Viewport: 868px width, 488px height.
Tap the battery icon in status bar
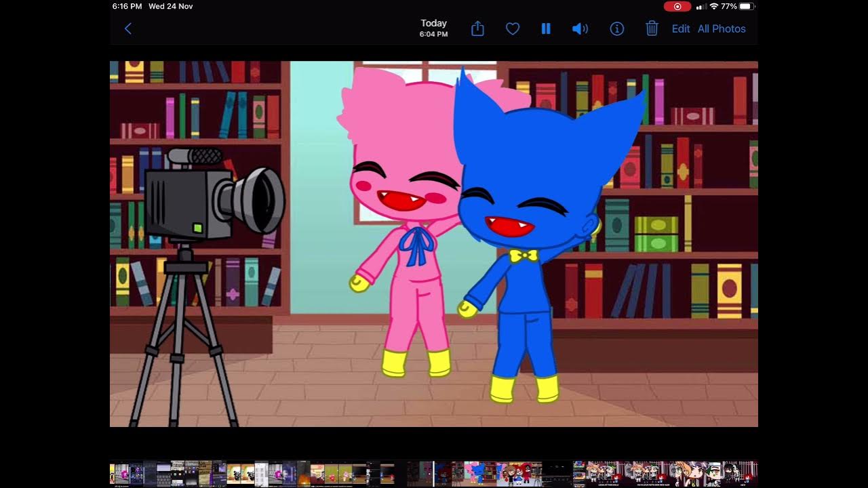pos(747,6)
